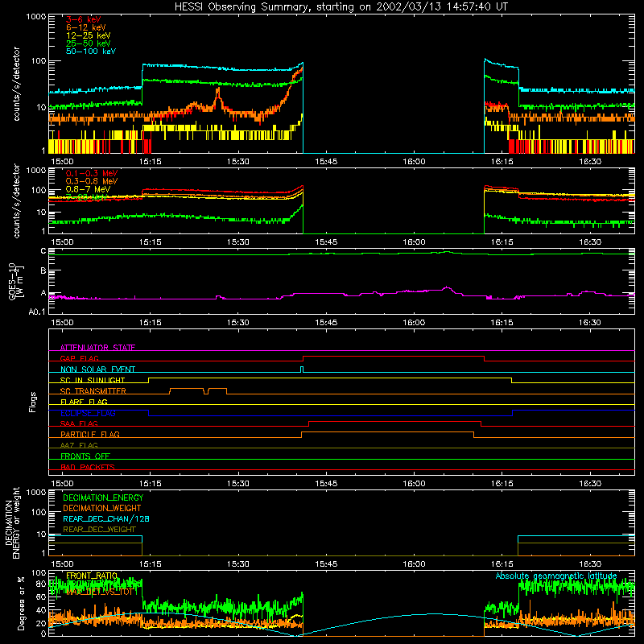Click the 15:45 time label under the Flags panel

coord(326,484)
